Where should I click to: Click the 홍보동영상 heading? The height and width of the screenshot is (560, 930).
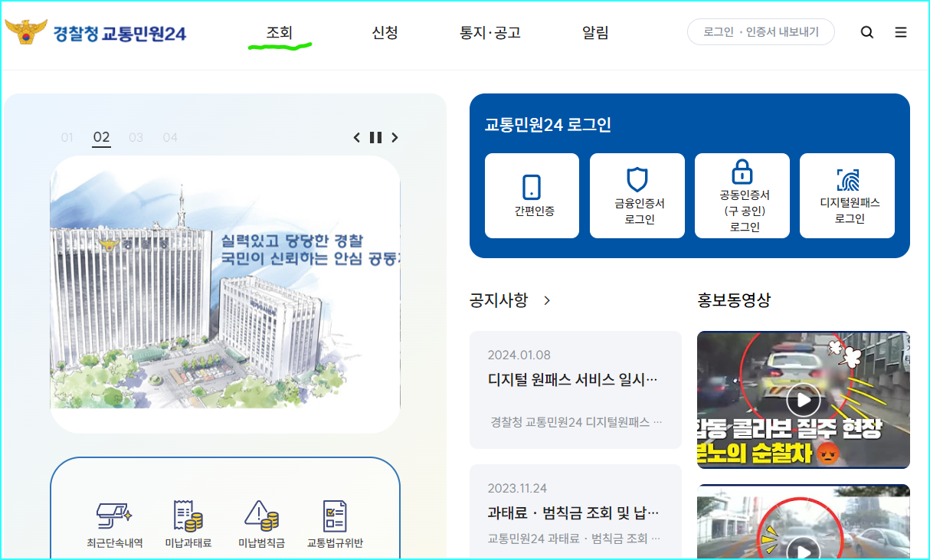click(x=734, y=300)
